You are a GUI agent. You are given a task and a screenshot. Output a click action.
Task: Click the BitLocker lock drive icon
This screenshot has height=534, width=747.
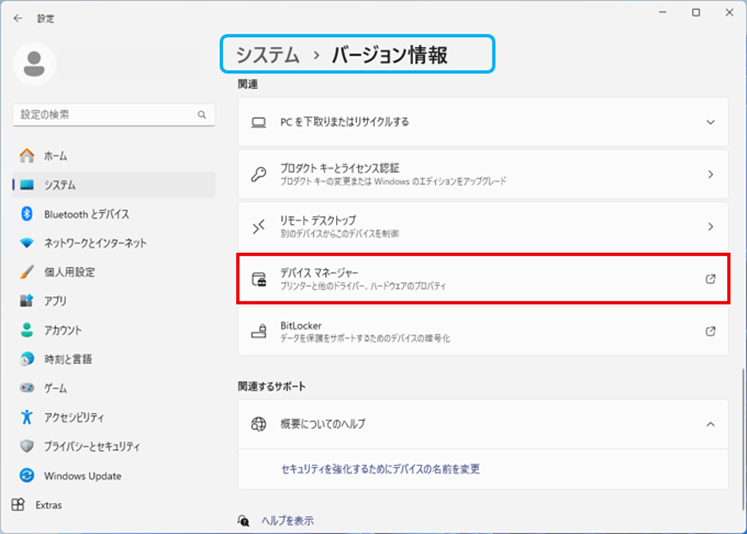(x=259, y=331)
